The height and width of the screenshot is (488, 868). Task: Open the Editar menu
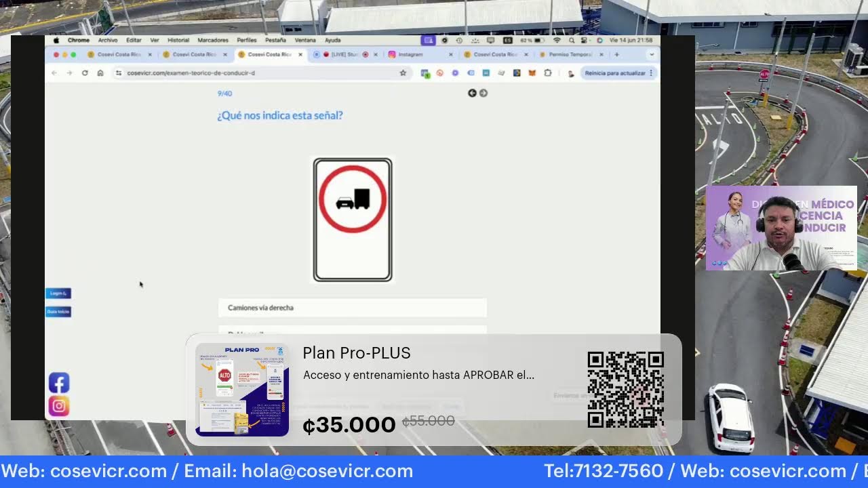pyautogui.click(x=134, y=40)
